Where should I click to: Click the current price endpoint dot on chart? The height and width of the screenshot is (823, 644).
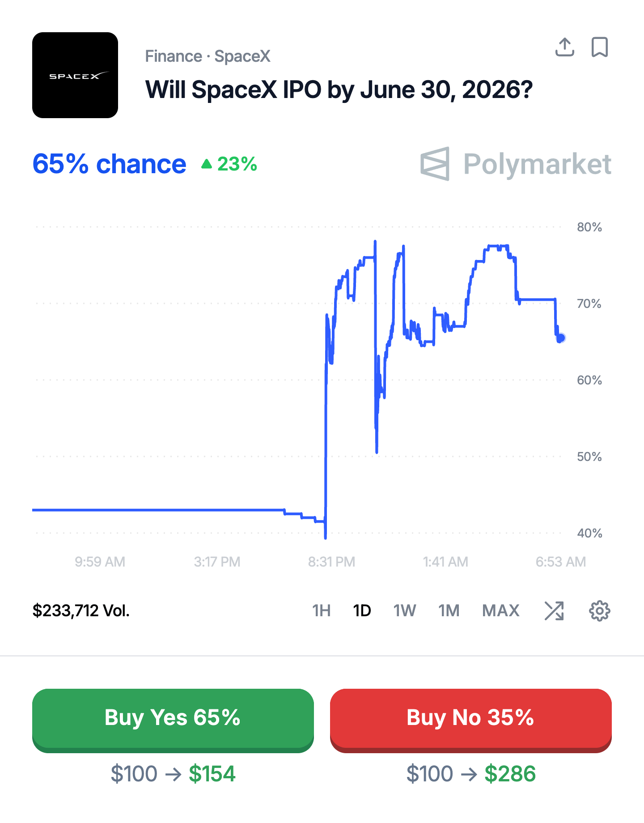[561, 338]
